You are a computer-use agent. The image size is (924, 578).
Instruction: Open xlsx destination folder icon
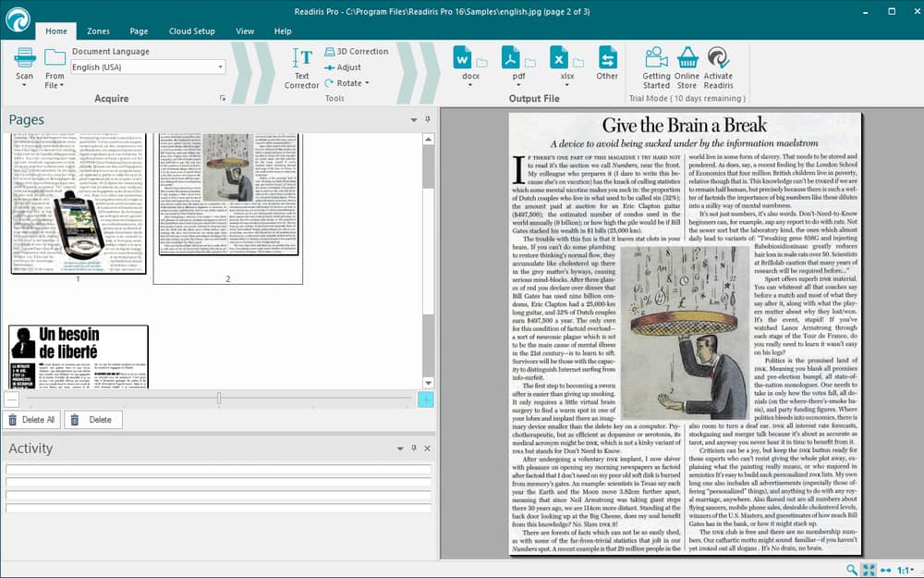click(x=578, y=62)
